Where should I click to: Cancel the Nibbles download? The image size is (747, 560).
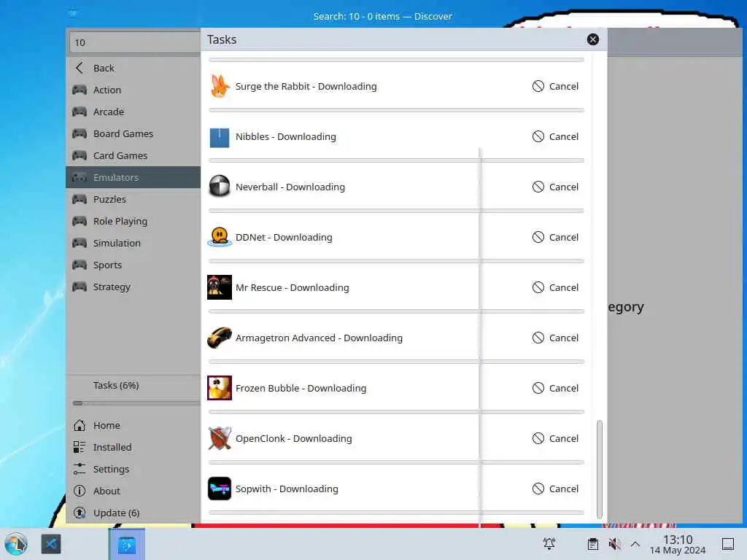click(555, 136)
